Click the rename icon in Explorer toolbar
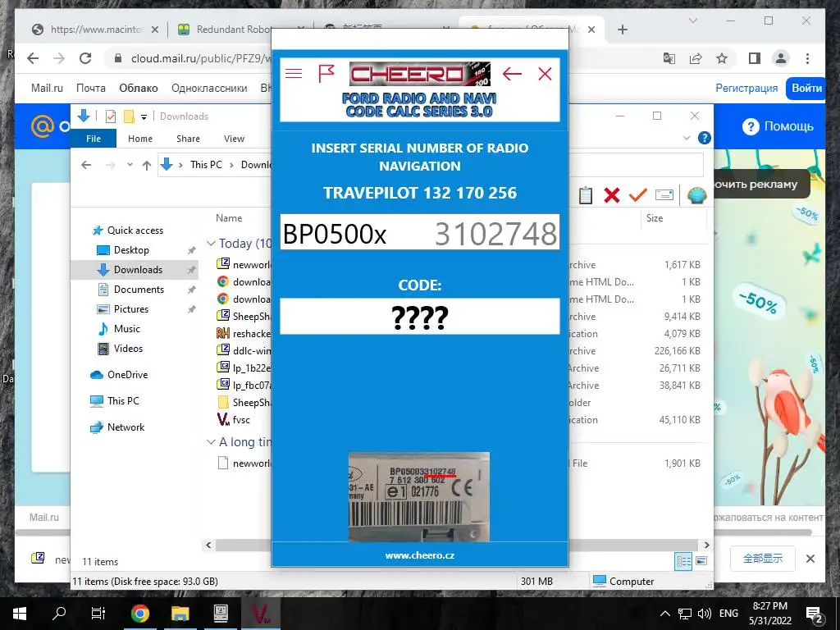This screenshot has height=630, width=840. [x=664, y=195]
